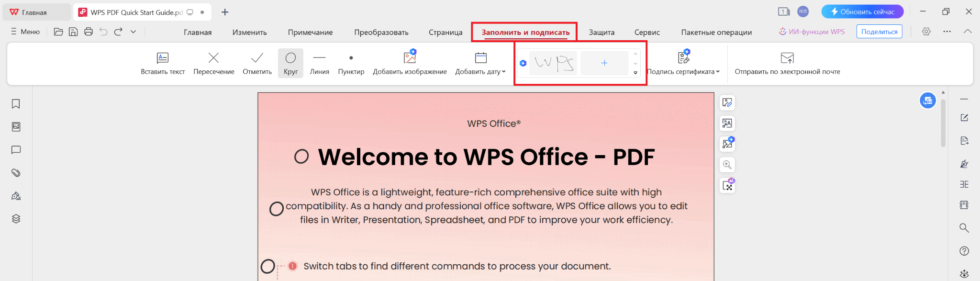
Task: Open the Comments sidebar panel
Action: click(x=16, y=150)
